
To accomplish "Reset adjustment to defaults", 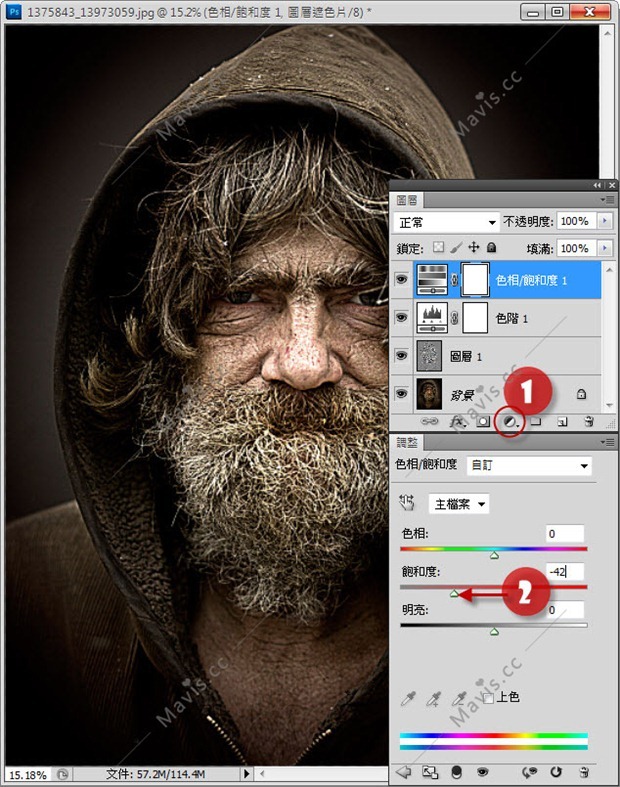I will click(556, 772).
